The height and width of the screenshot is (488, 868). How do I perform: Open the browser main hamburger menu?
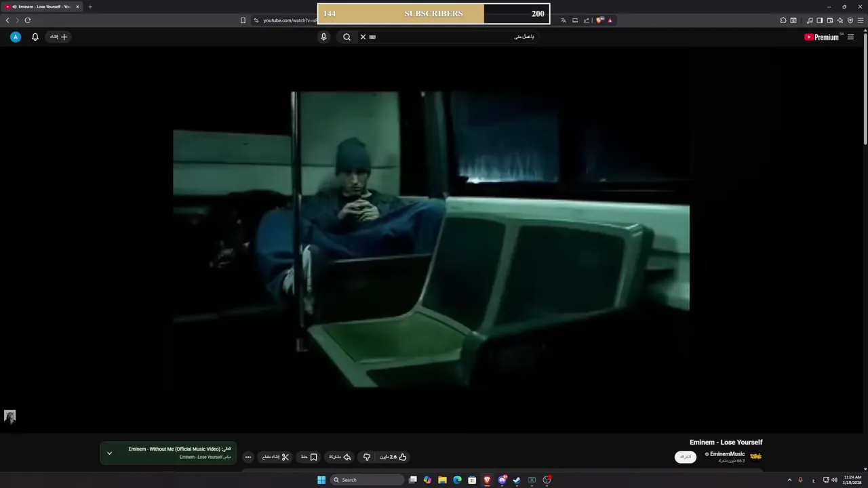(x=861, y=20)
